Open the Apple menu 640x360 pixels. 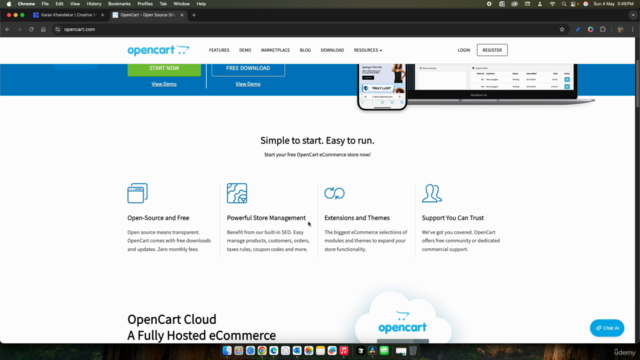click(9, 4)
